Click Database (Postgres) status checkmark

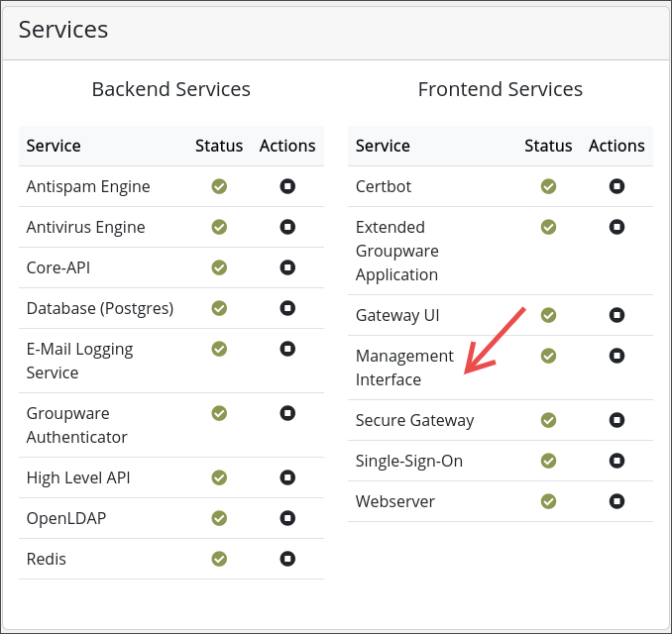219,308
